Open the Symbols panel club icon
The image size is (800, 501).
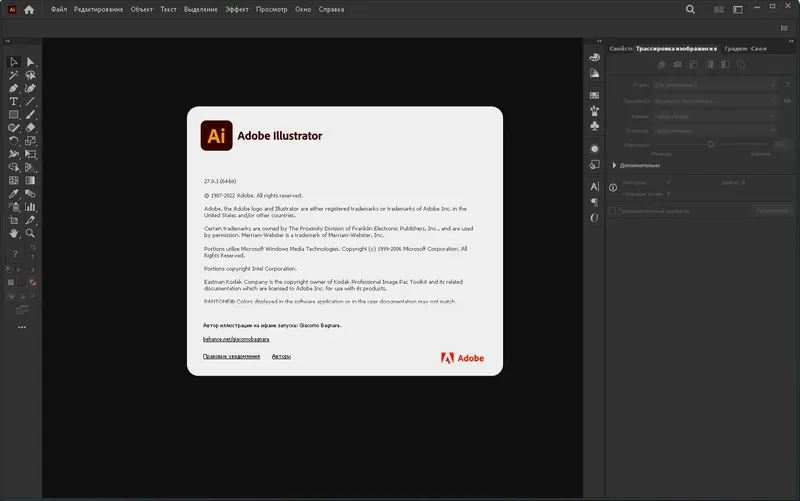(594, 126)
